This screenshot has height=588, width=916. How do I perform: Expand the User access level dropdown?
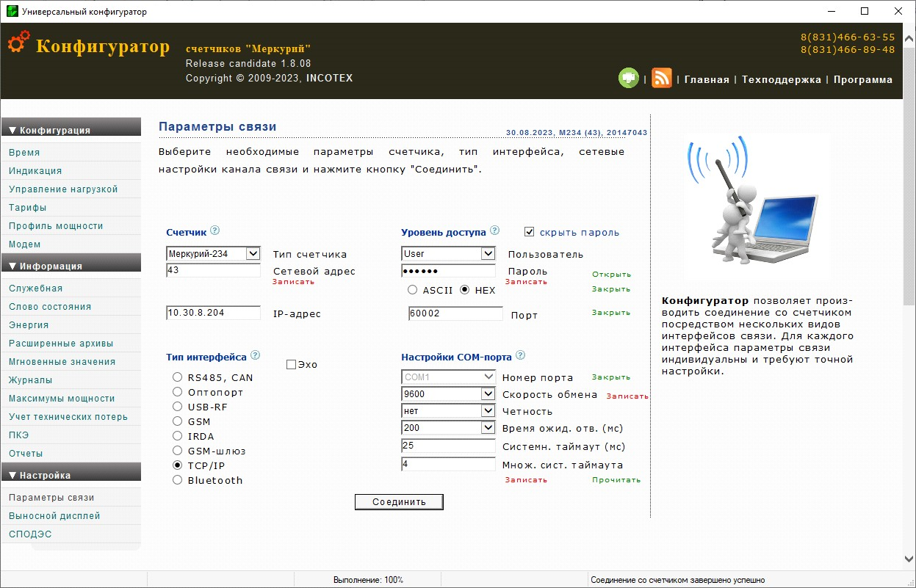[x=488, y=254]
